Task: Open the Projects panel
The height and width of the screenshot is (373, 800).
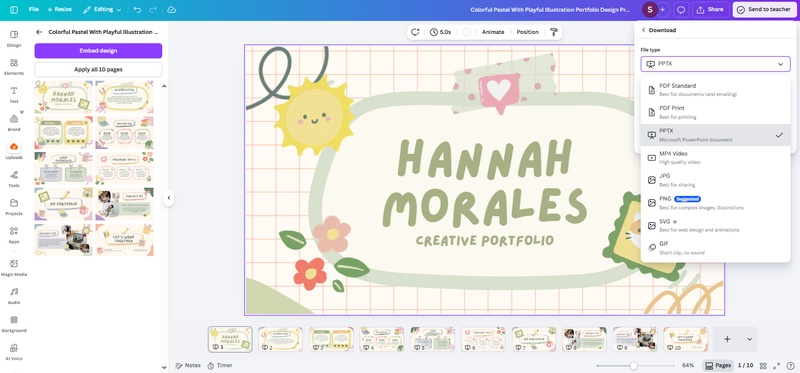Action: coord(14,207)
